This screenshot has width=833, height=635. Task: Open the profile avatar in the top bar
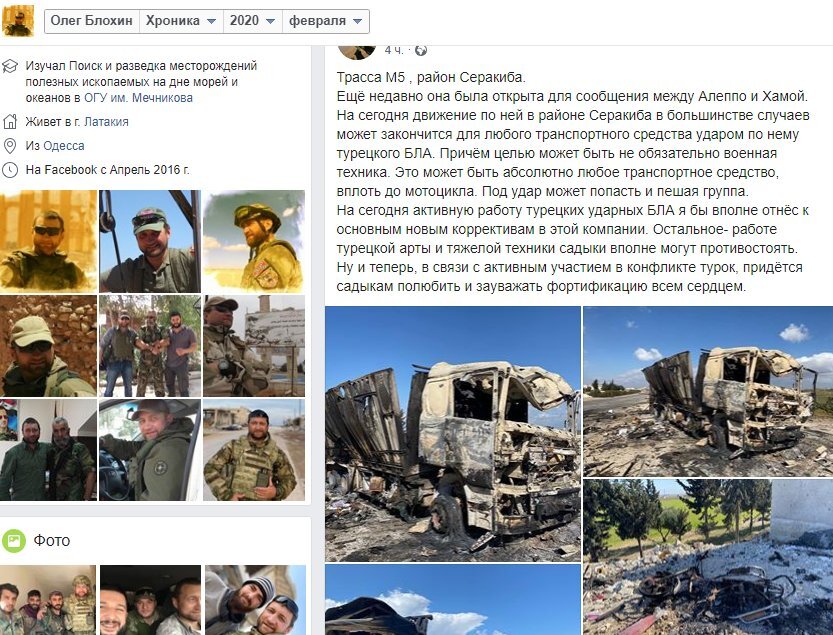[x=18, y=20]
